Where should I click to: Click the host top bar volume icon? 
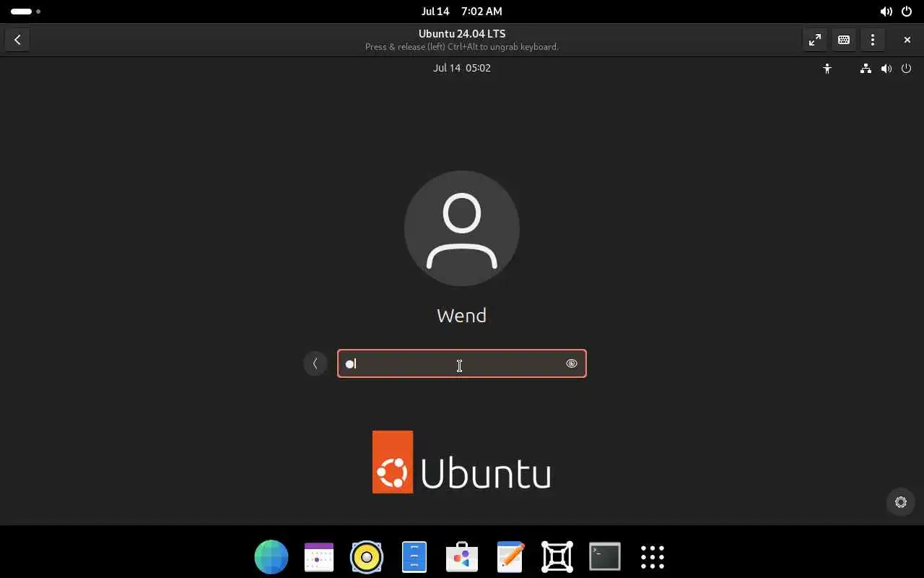point(886,12)
